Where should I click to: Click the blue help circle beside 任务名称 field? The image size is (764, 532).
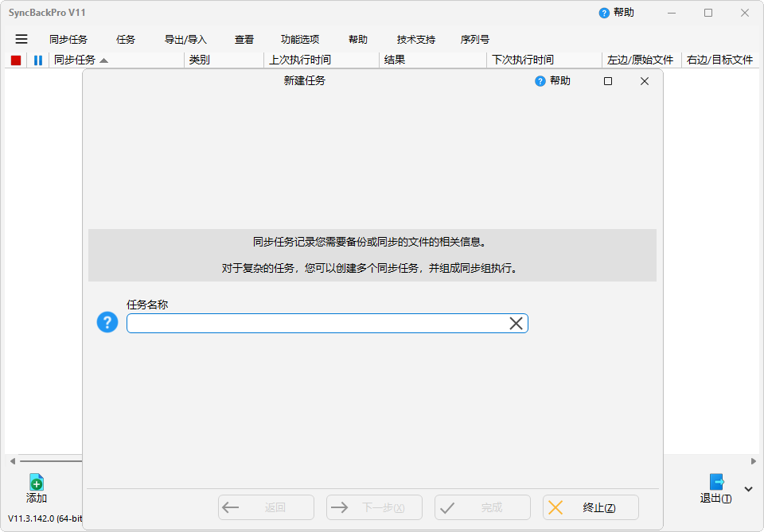107,322
